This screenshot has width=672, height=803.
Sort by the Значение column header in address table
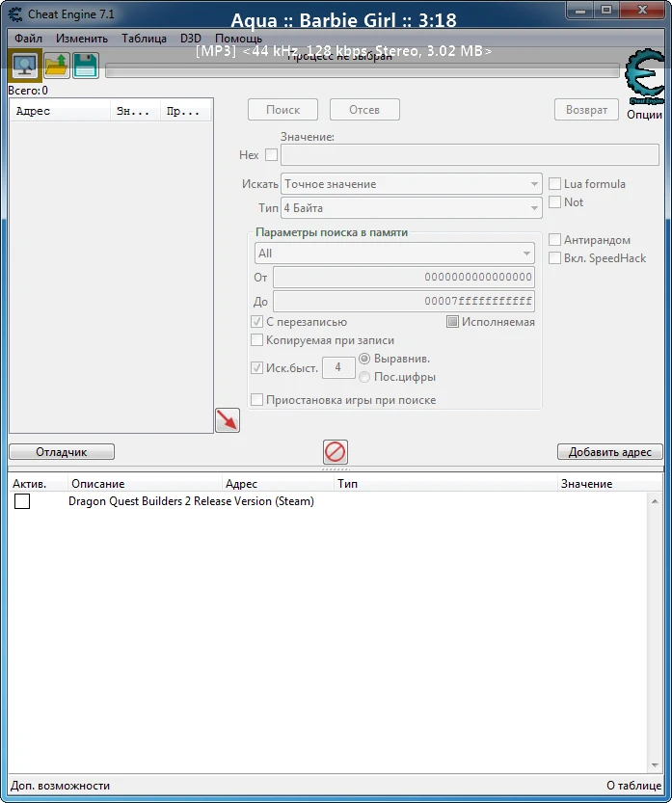click(x=609, y=484)
